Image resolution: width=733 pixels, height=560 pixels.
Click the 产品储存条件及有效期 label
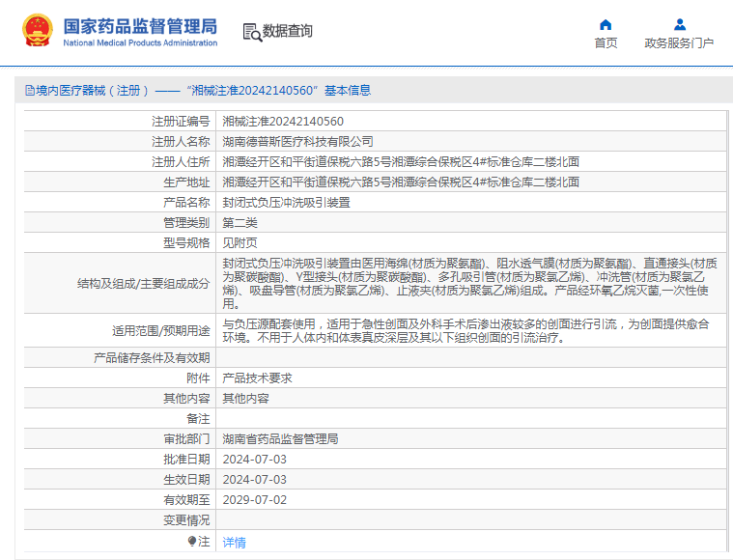pyautogui.click(x=152, y=358)
